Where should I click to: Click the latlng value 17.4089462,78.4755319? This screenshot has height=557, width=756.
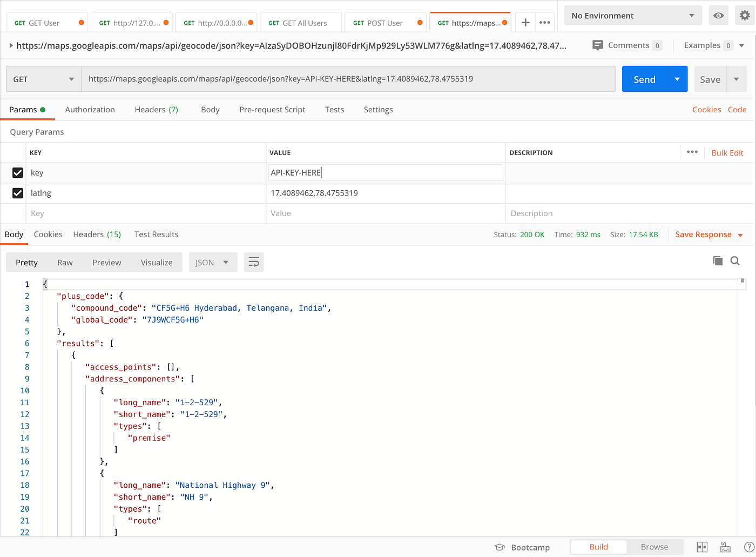[314, 193]
